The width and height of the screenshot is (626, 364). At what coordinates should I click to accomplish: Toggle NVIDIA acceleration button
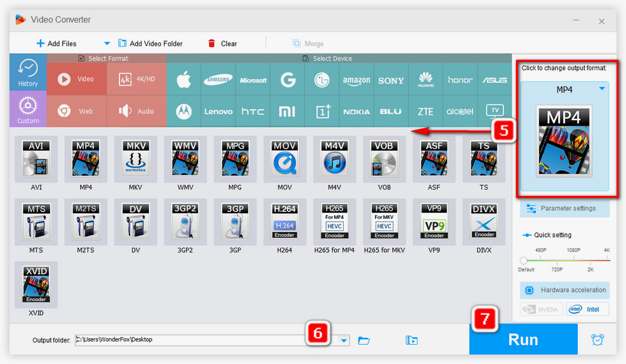point(541,309)
